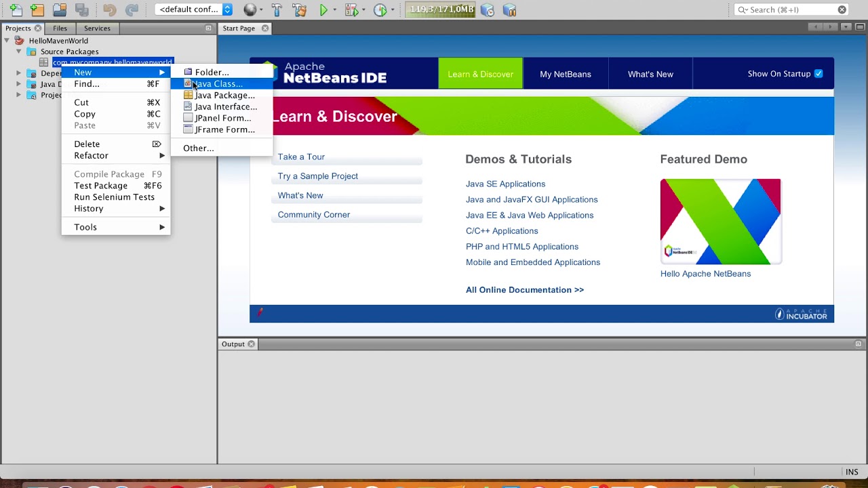Click the Java Interface icon in submenu
The height and width of the screenshot is (488, 868).
click(x=188, y=106)
